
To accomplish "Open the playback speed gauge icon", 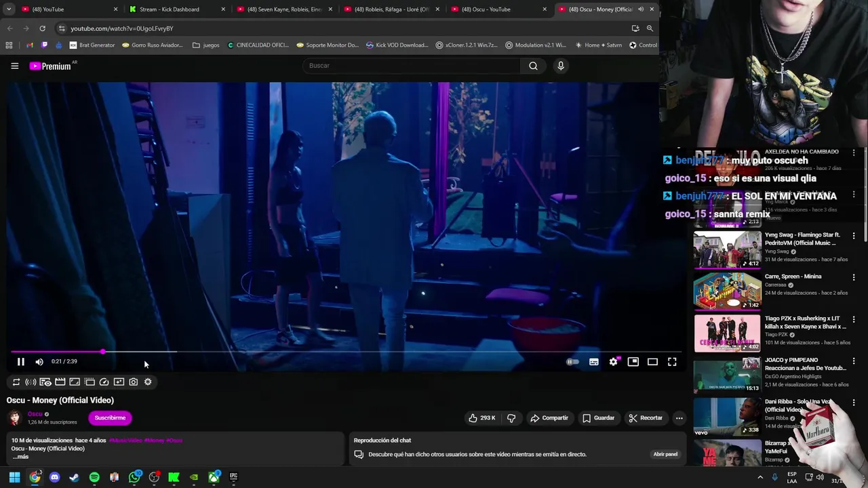I will [104, 382].
